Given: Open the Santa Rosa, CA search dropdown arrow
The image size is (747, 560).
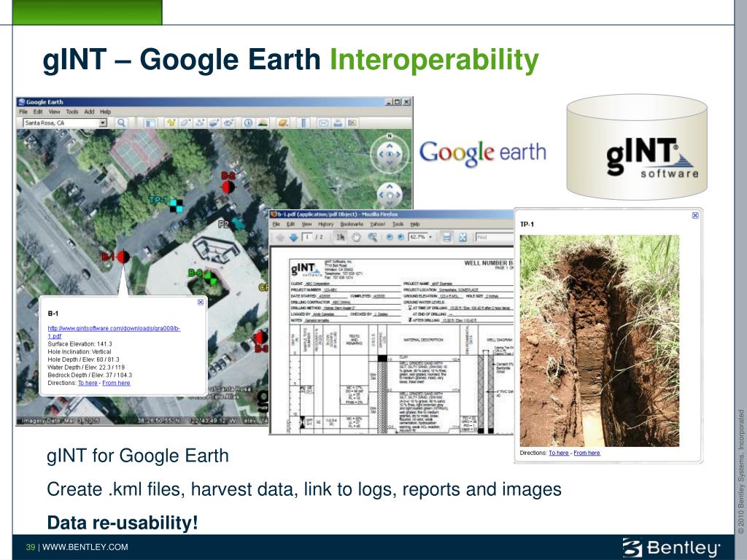Looking at the screenshot, I should tap(103, 122).
